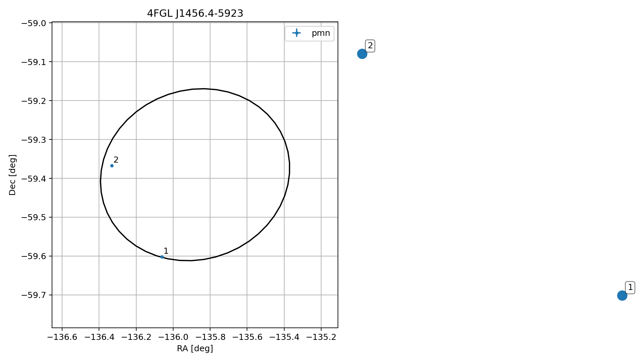Image resolution: width=644 pixels, height=362 pixels.
Task: Click data point 2 inside the plot
Action: tap(112, 166)
